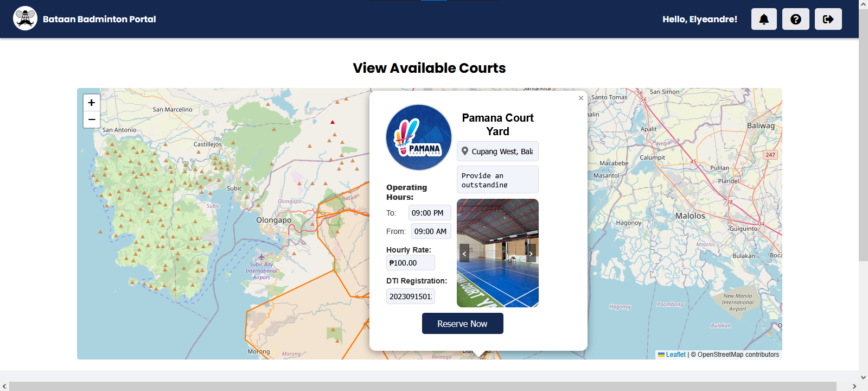Click the Hagonoy town label on map

tap(629, 223)
